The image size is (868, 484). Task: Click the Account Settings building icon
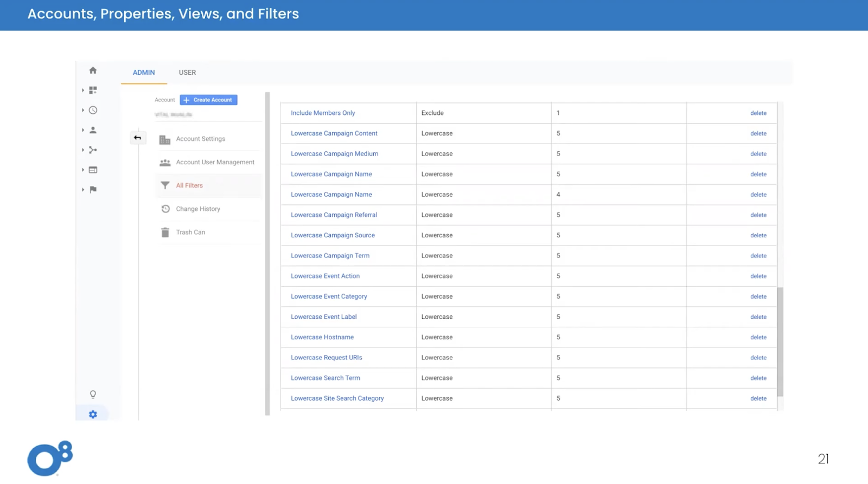coord(165,139)
